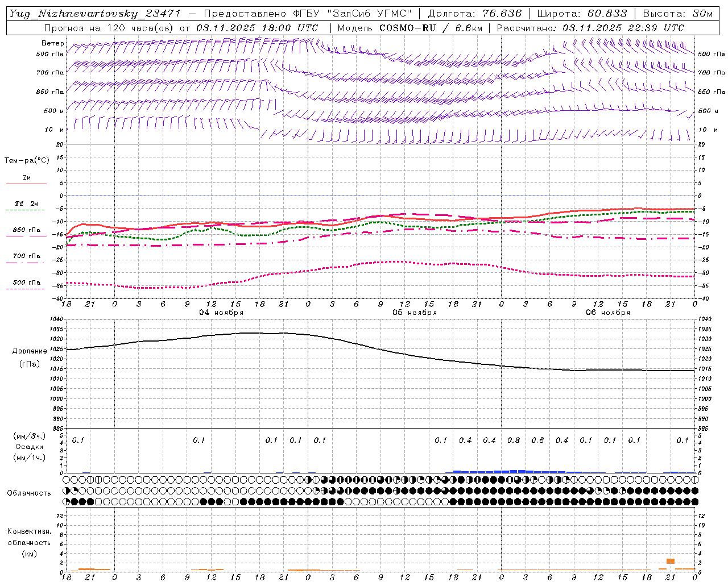Viewport: 728px width, 582px height.
Task: Click the Давление pressure panel label
Action: tap(30, 351)
